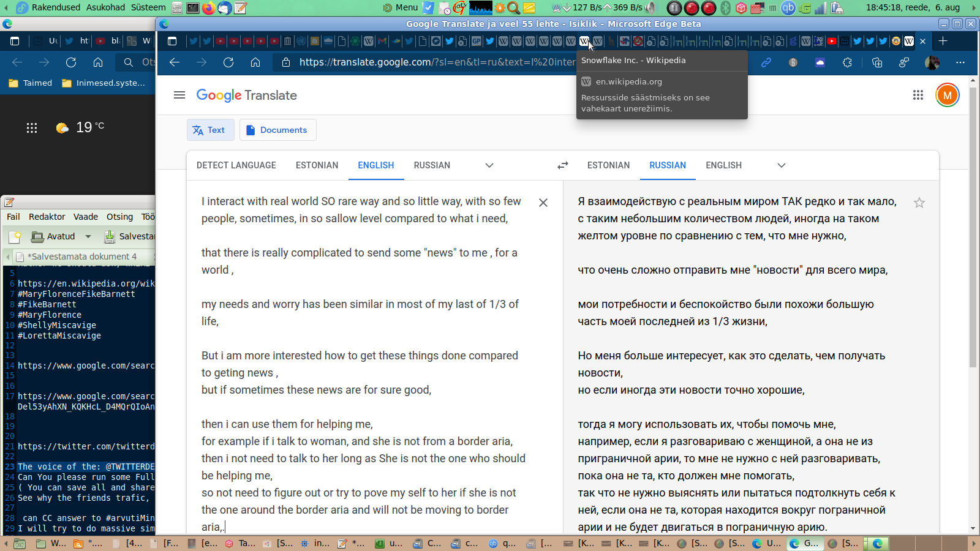The image size is (980, 551).
Task: Launch the terminal from the top panel
Action: pos(192,8)
